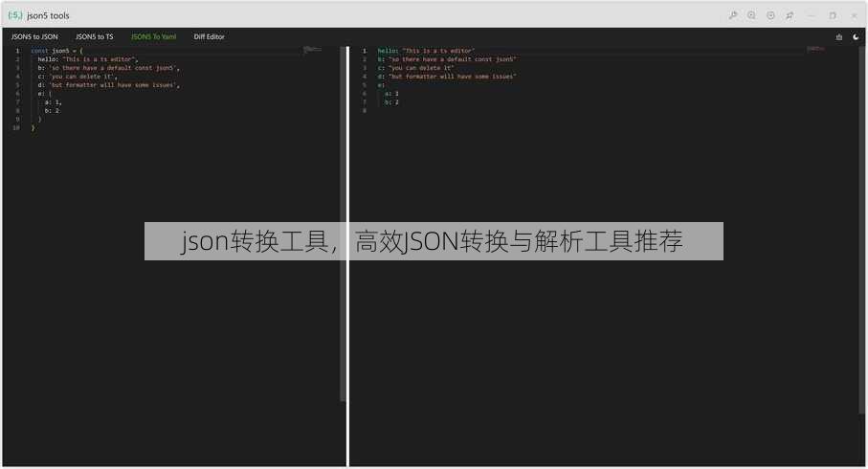This screenshot has width=868, height=469.
Task: Click right editor line c: "you can delete it"
Action: click(x=415, y=68)
